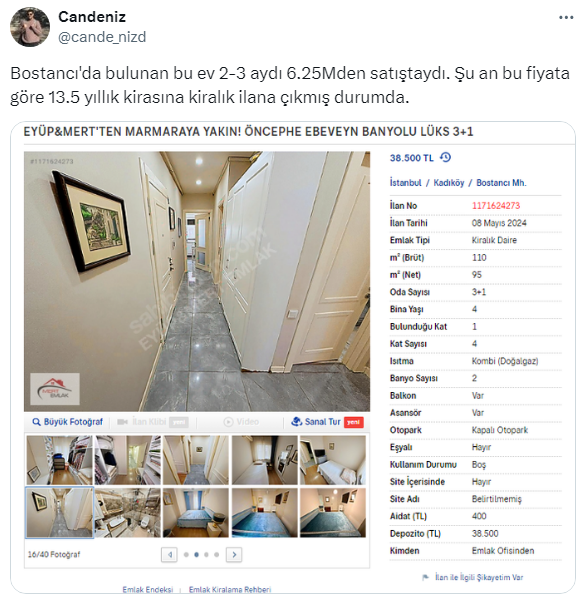Select the first photo pagination dot
This screenshot has width=588, height=598.
(x=186, y=555)
